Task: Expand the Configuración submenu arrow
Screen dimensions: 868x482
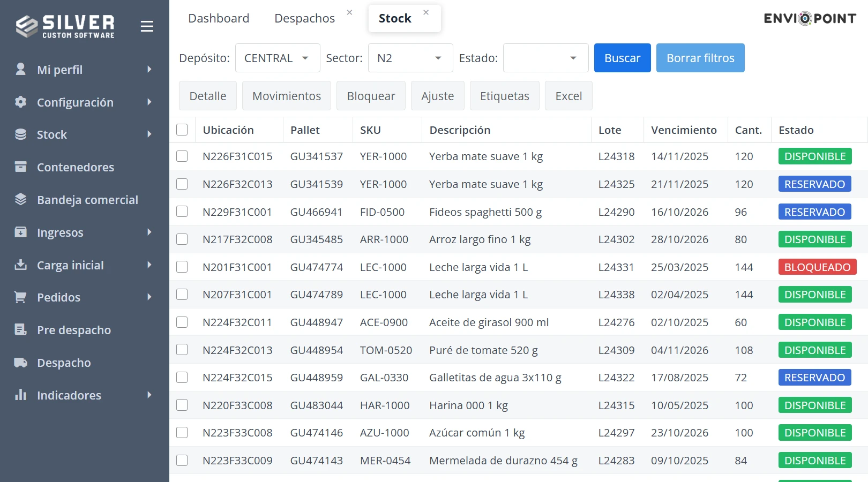Action: [x=149, y=102]
